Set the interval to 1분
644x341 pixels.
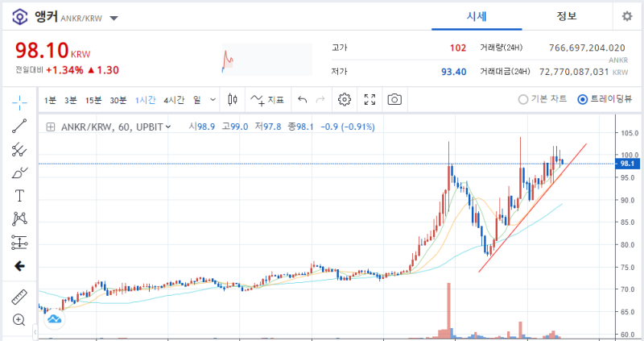tap(50, 100)
